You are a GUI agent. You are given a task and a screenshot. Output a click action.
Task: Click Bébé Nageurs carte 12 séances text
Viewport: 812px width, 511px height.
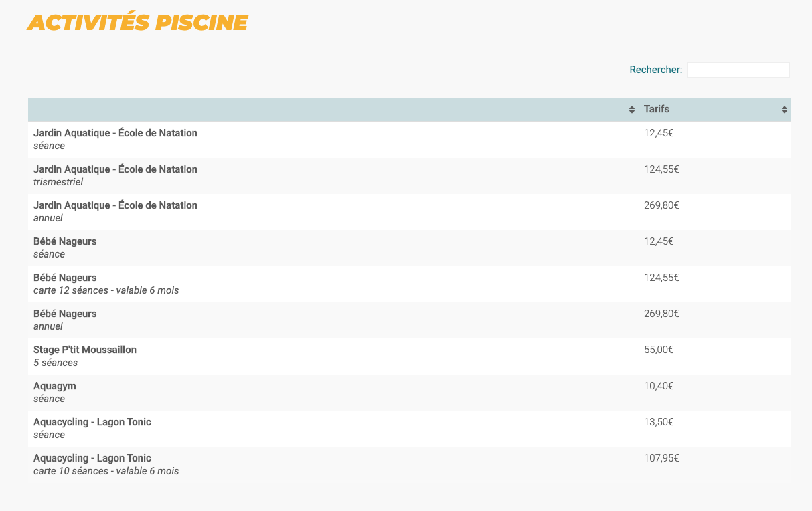tap(106, 290)
